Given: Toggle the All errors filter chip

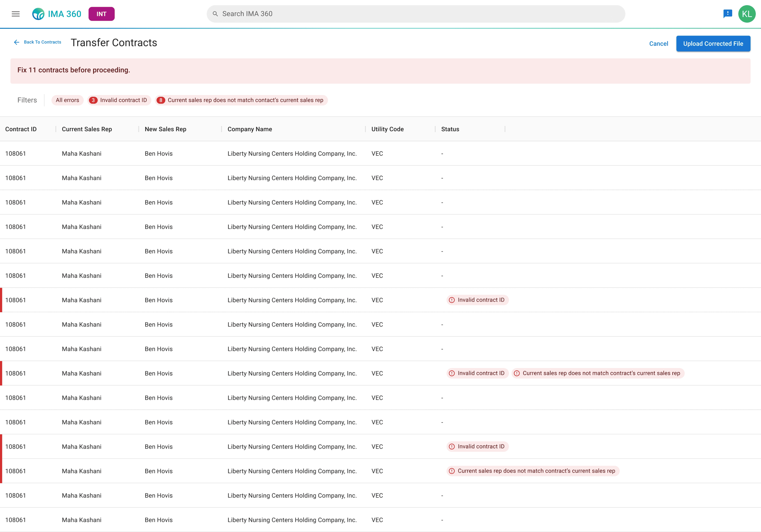Looking at the screenshot, I should (67, 100).
